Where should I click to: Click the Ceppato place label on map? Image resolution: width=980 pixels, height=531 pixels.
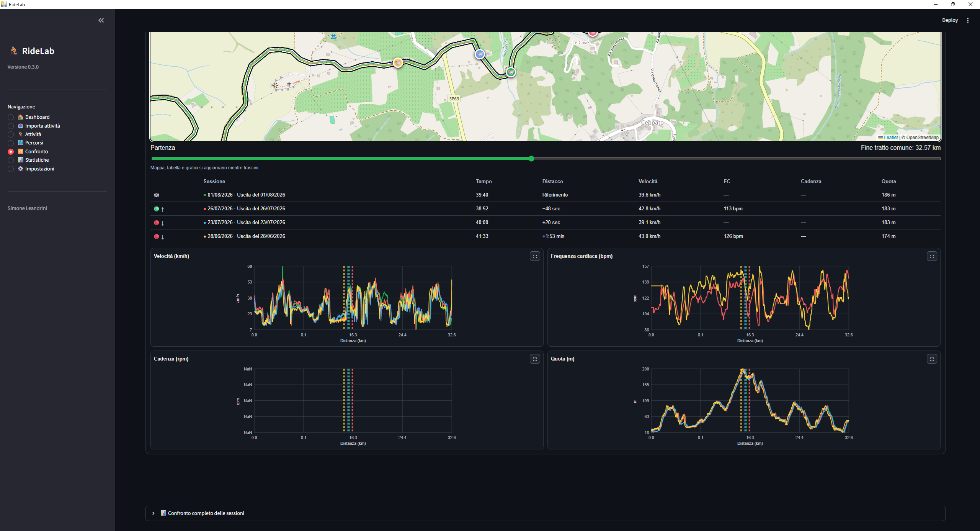click(x=652, y=123)
